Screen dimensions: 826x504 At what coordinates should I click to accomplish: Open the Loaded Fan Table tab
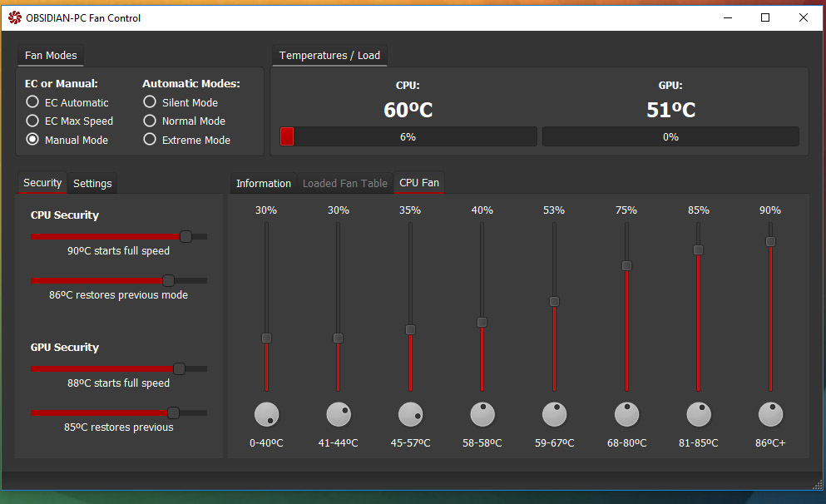click(x=345, y=183)
